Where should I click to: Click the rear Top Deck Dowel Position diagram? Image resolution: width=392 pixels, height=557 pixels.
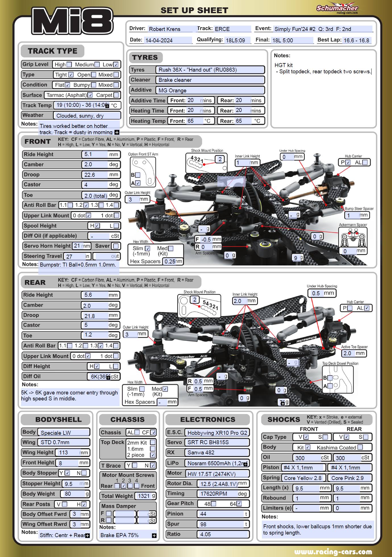pos(338,379)
